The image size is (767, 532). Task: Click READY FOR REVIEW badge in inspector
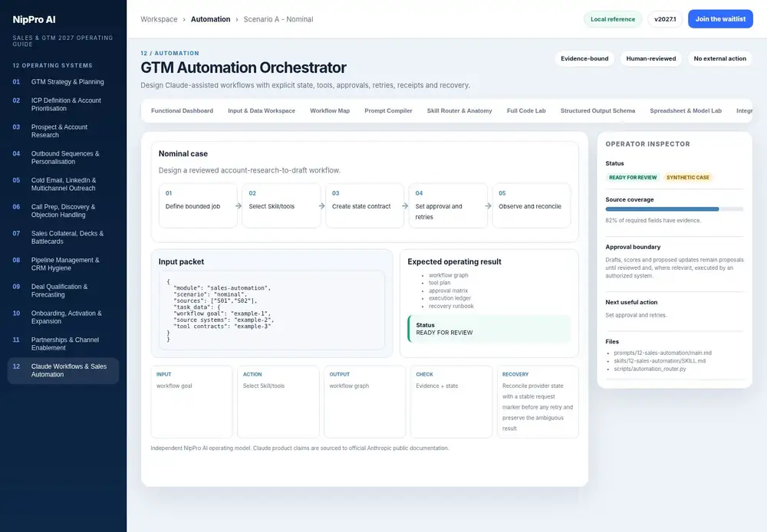click(633, 178)
